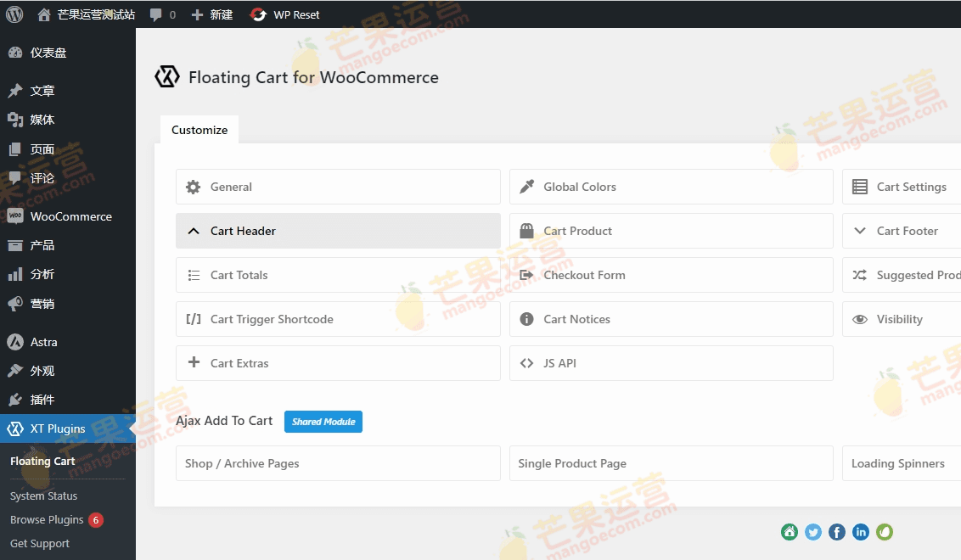Viewport: 961px width, 560px height.
Task: Go to 文章 posts menu
Action: 67,91
